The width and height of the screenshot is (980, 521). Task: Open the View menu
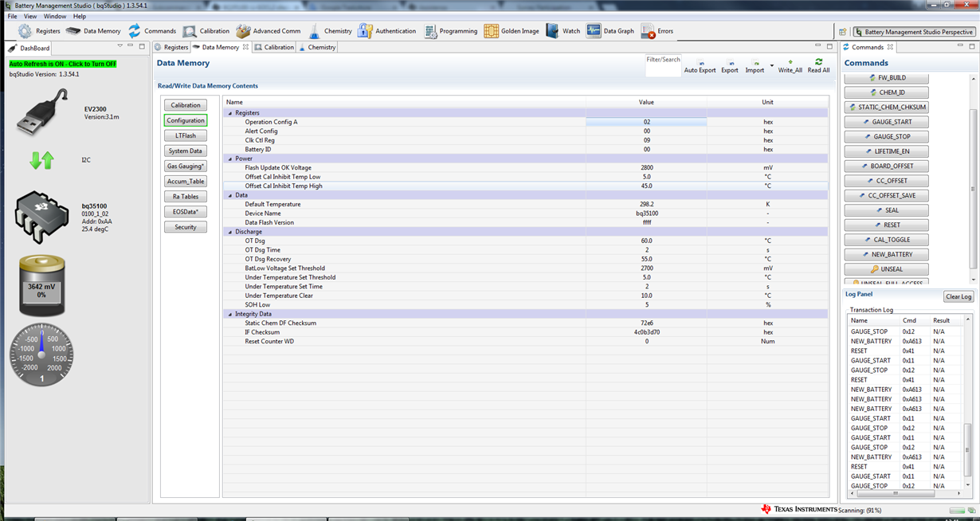coord(30,16)
